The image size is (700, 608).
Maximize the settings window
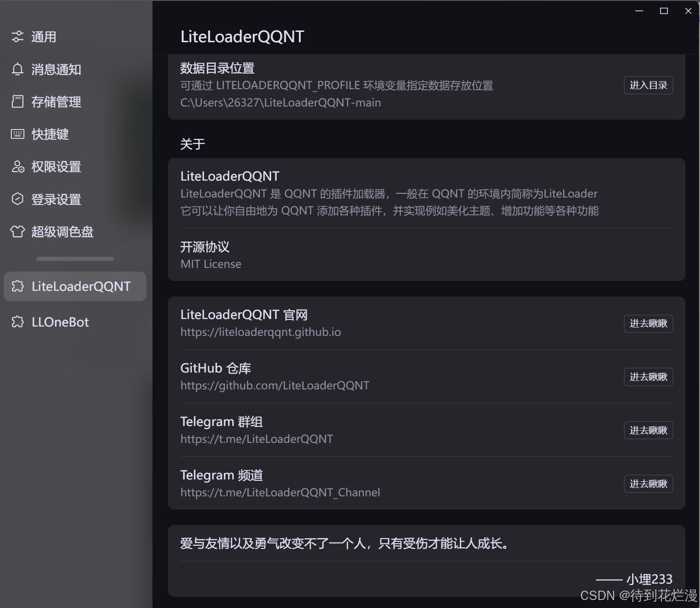click(664, 11)
